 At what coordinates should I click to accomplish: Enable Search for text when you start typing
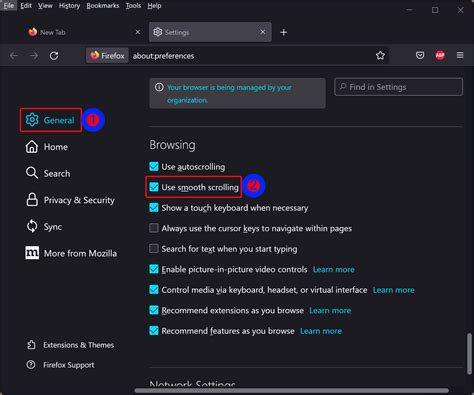[154, 249]
